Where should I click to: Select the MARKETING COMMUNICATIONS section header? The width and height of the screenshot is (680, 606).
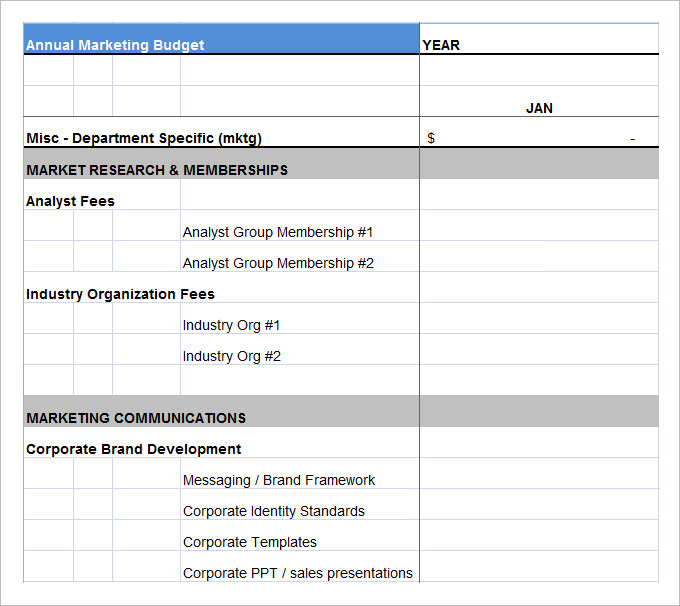(x=136, y=418)
